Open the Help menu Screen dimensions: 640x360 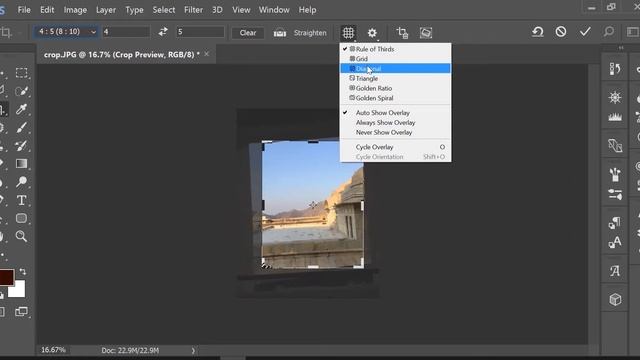pos(307,10)
